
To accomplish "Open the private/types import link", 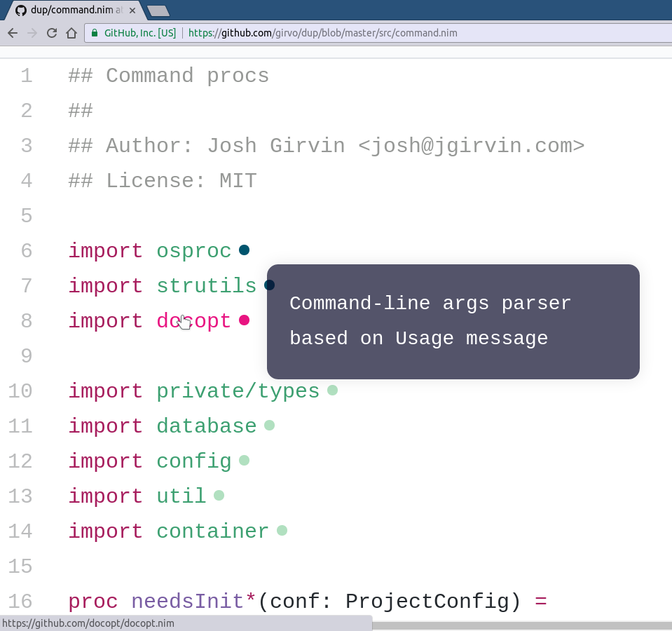I will (x=238, y=391).
